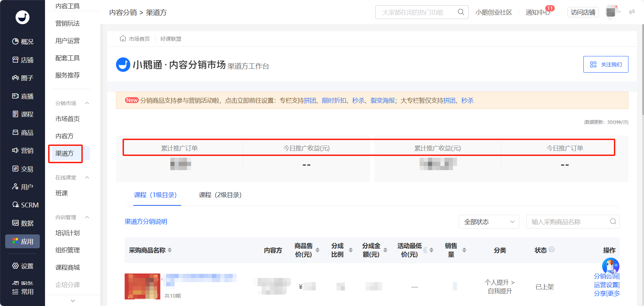This screenshot has width=644, height=306.
Task: Sort by 销售量 column
Action: point(464,250)
